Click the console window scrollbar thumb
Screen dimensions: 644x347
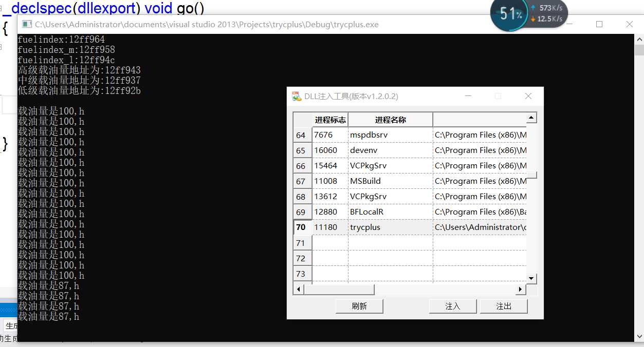[x=639, y=50]
